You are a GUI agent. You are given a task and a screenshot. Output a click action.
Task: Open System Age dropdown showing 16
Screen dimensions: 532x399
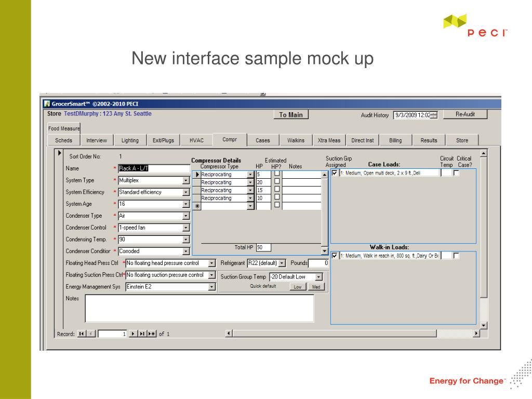(x=186, y=204)
